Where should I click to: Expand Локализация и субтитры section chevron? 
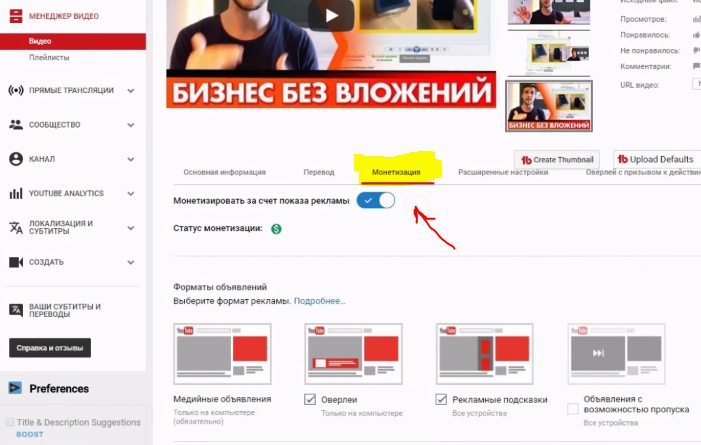coord(131,228)
